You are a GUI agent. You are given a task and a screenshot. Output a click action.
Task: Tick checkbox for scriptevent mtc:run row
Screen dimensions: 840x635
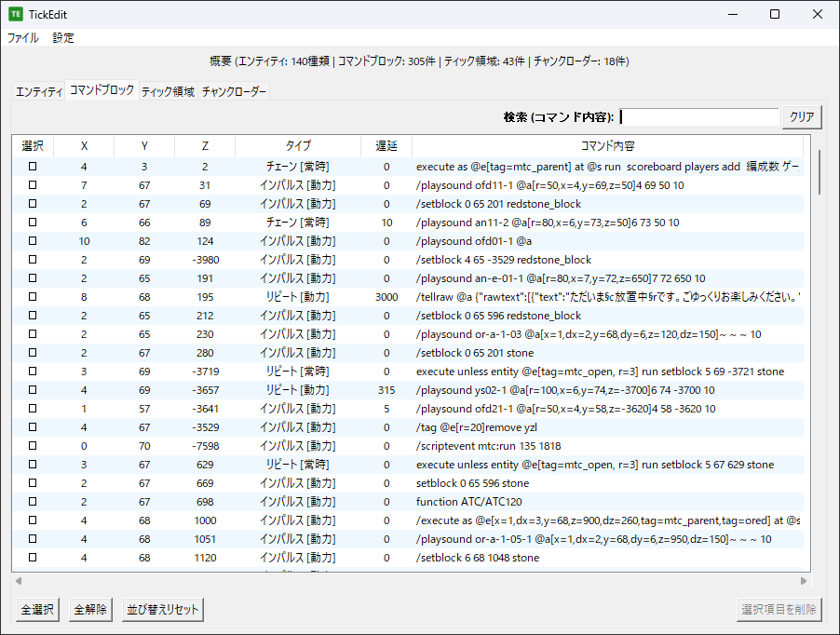[x=33, y=445]
